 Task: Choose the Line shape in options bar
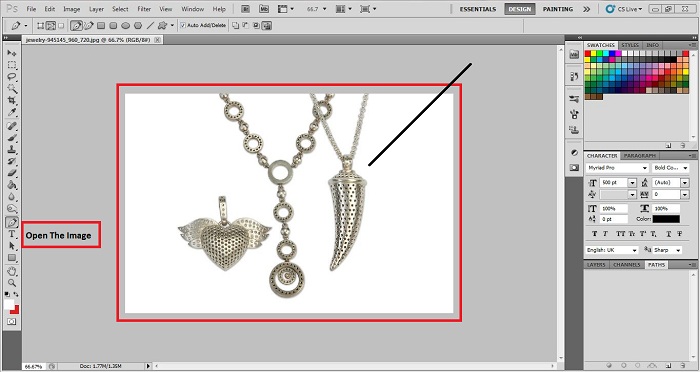(150, 26)
